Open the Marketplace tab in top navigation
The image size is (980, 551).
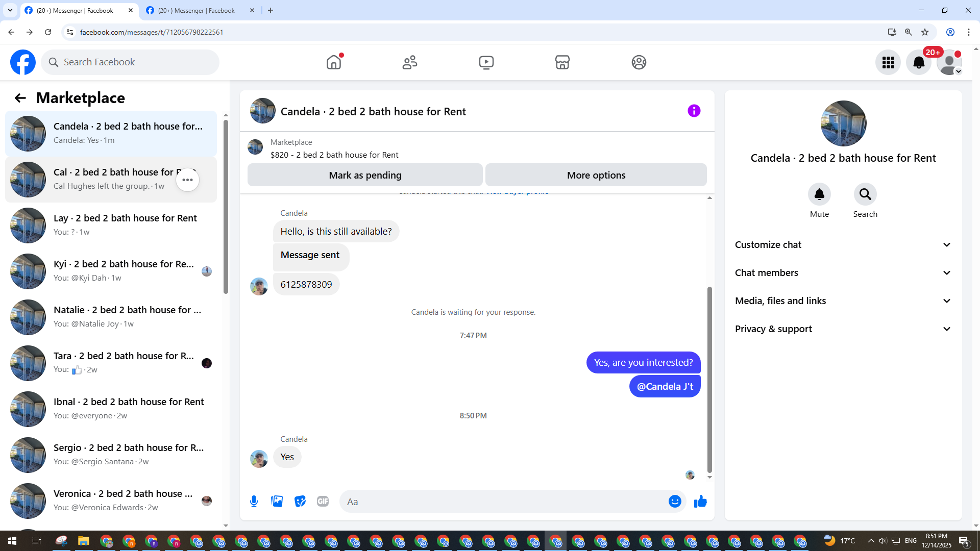click(x=562, y=62)
